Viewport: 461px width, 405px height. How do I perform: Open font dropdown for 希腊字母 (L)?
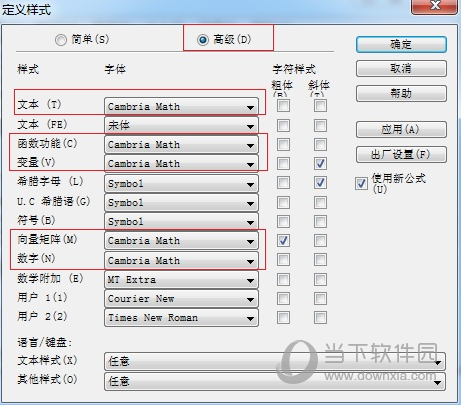tap(181, 184)
